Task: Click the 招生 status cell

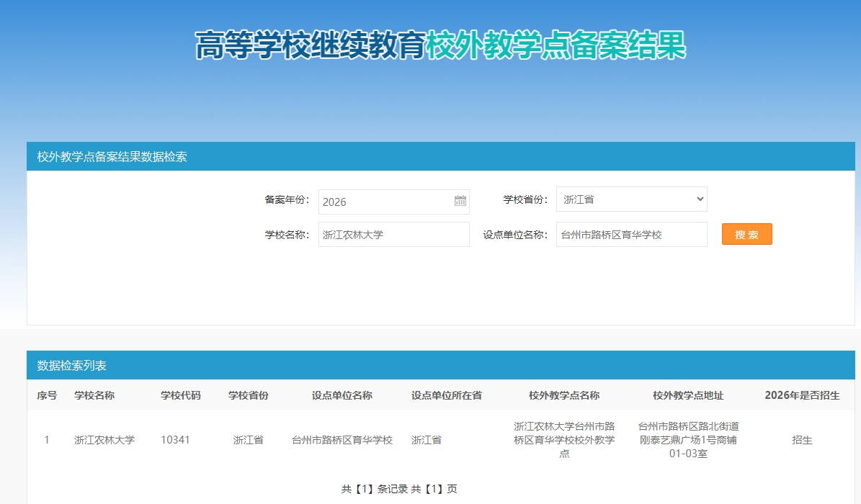Action: pos(802,440)
